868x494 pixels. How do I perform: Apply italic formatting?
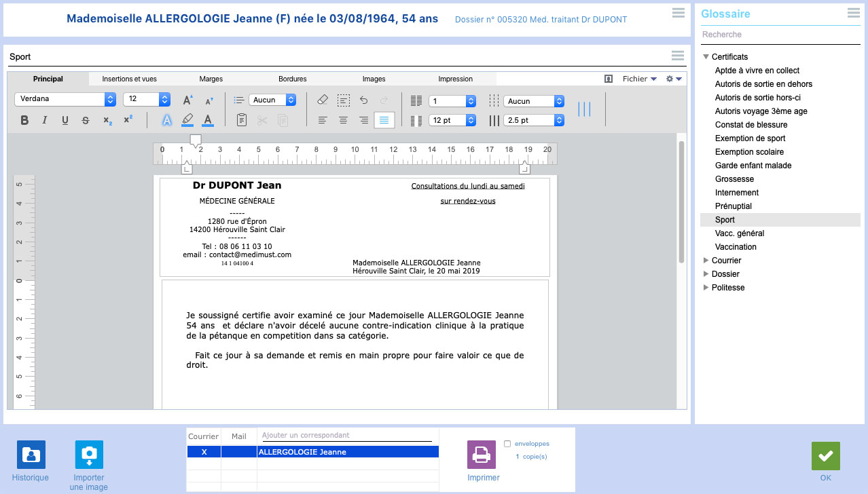pyautogui.click(x=45, y=121)
